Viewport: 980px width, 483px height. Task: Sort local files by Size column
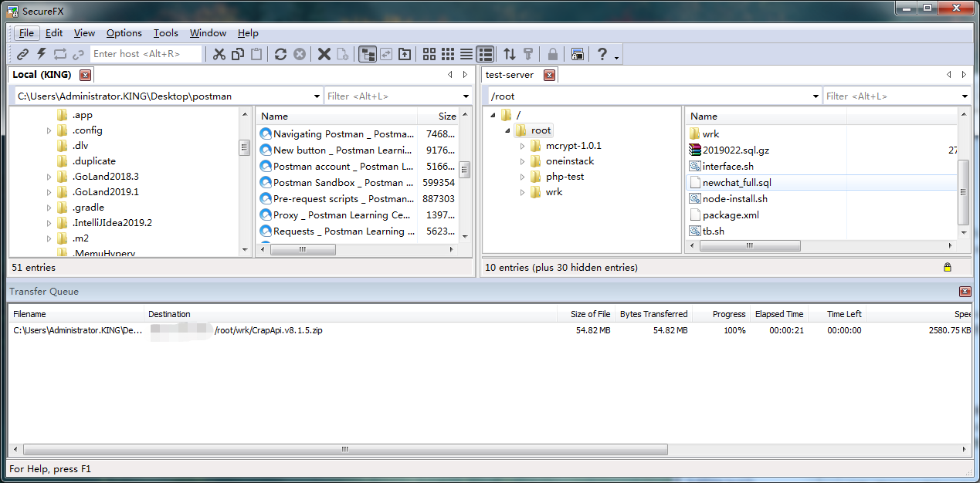[438, 116]
